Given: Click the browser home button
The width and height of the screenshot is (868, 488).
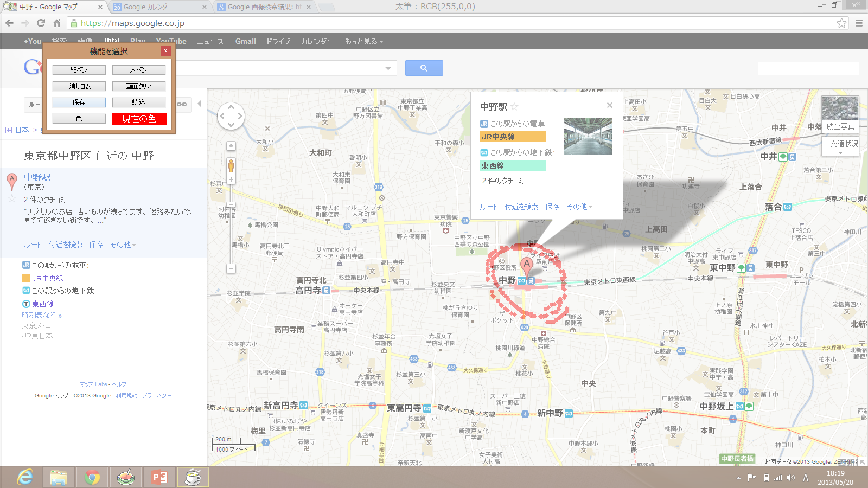Looking at the screenshot, I should click(56, 23).
